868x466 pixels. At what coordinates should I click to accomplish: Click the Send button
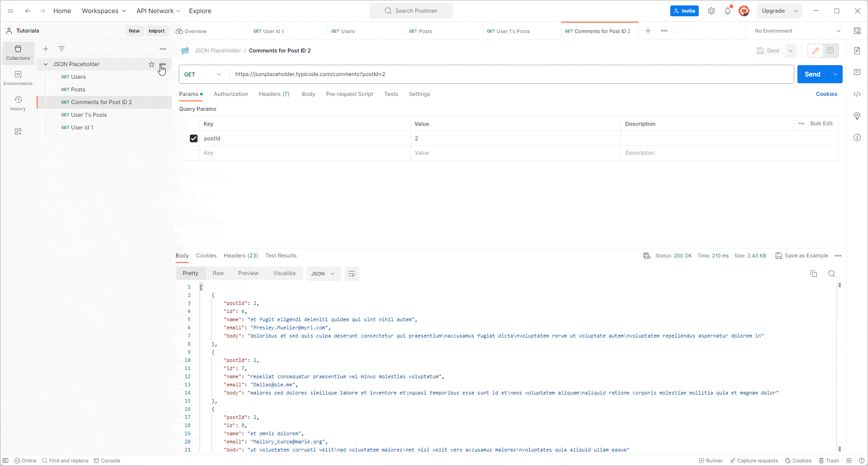click(x=812, y=74)
